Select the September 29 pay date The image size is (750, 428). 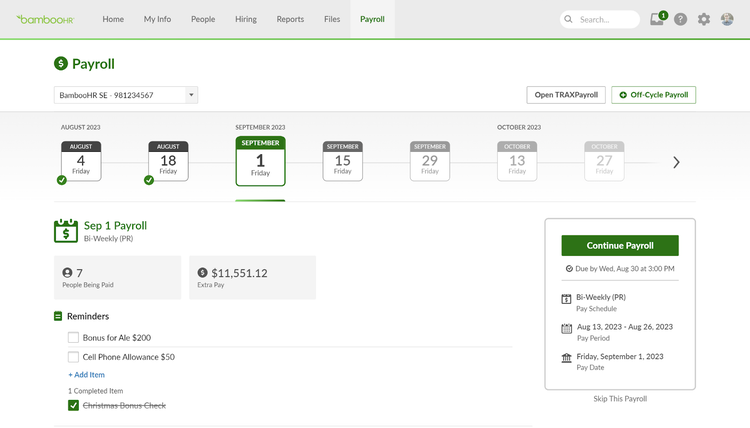[430, 161]
